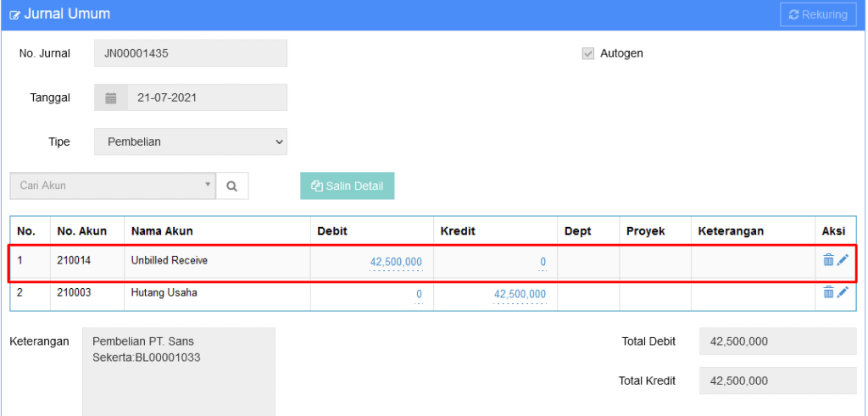Edit the Hutang Usaha row via pencil icon

coord(843,292)
